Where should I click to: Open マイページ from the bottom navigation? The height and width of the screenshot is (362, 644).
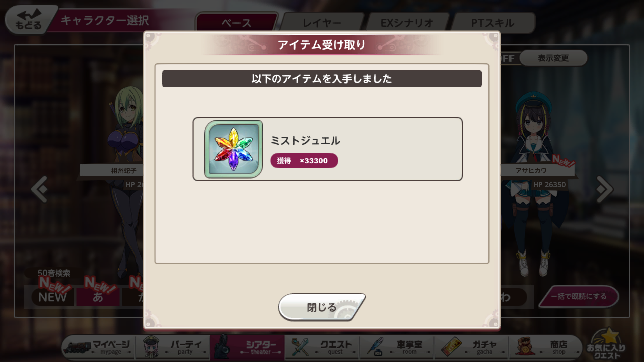(x=99, y=347)
